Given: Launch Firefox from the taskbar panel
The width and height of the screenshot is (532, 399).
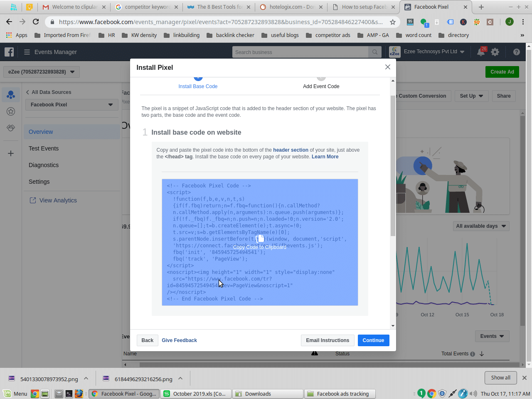Looking at the screenshot, I should 79,394.
